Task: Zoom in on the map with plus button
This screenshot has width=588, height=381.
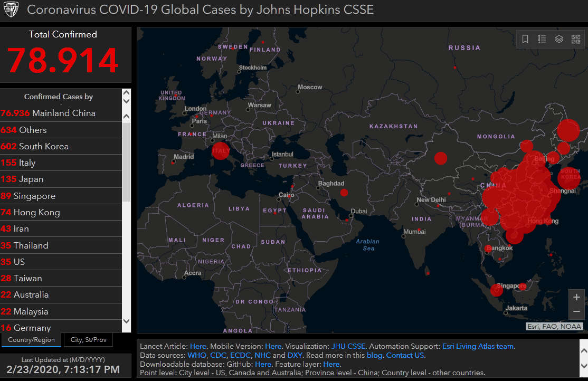Action: [576, 297]
